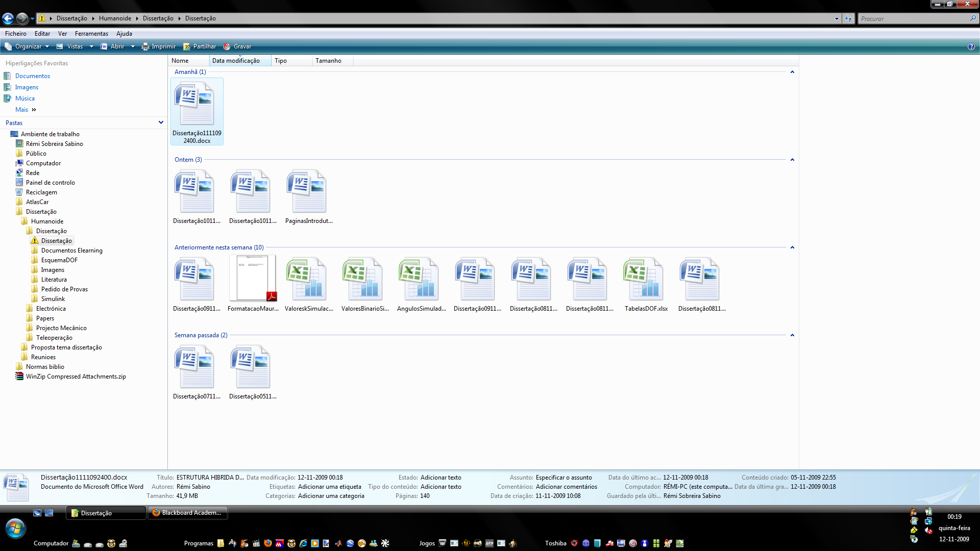980x551 pixels.
Task: Open the Ferramentas menu
Action: (91, 34)
